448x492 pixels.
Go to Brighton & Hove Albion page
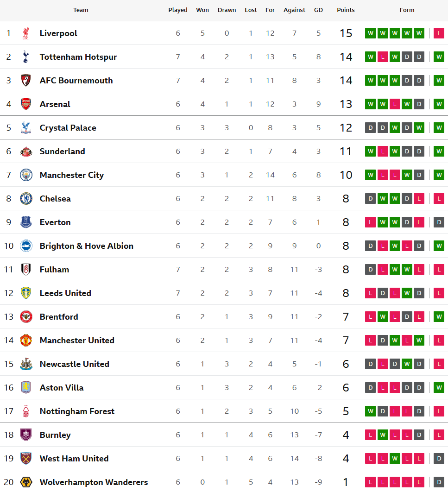(x=86, y=246)
